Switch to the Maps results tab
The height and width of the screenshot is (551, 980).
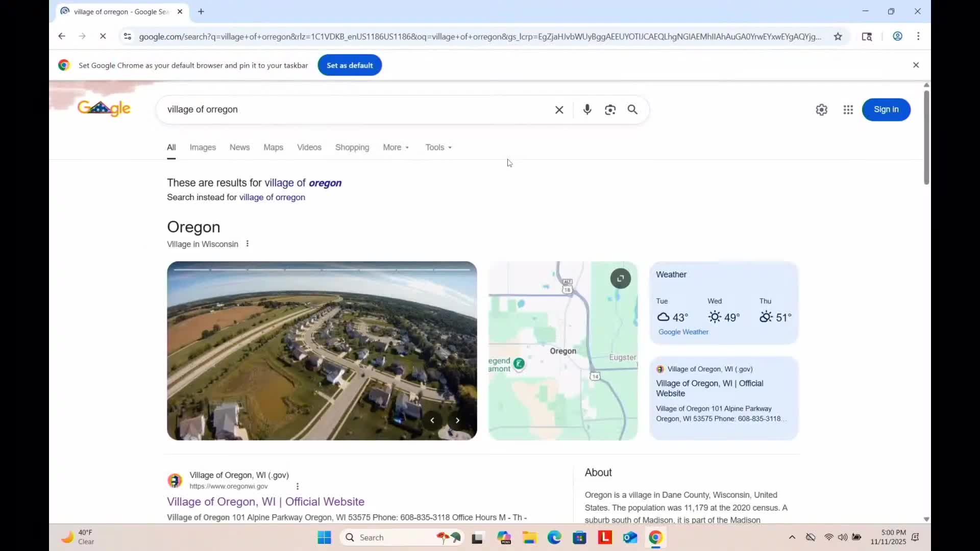pyautogui.click(x=273, y=147)
